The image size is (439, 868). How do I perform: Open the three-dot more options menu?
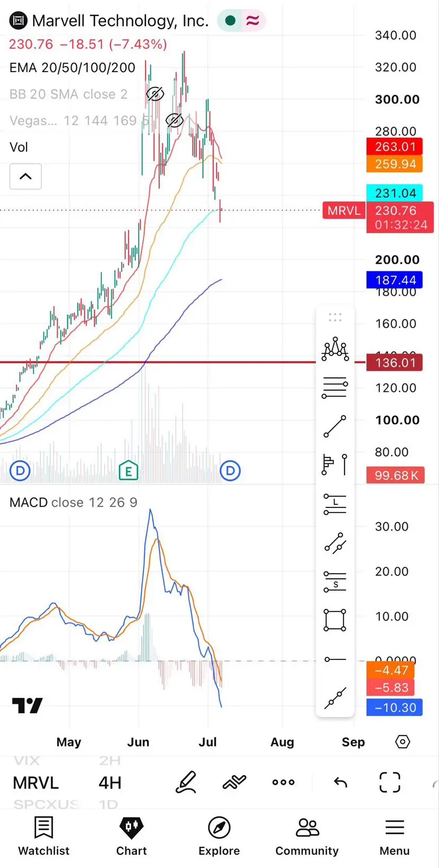tap(283, 782)
